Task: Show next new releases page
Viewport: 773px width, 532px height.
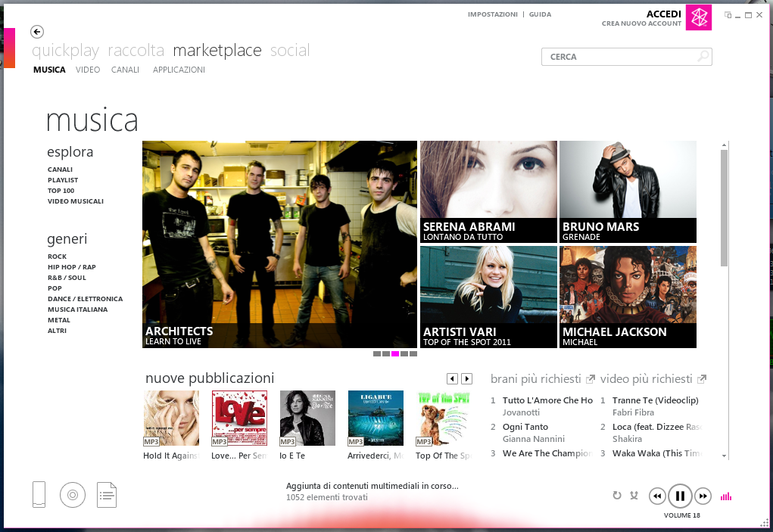Action: [x=467, y=378]
